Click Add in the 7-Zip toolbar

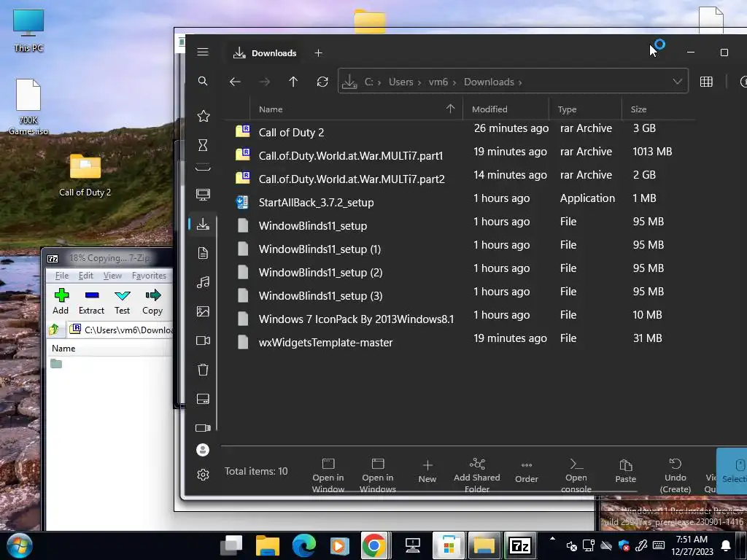[61, 301]
